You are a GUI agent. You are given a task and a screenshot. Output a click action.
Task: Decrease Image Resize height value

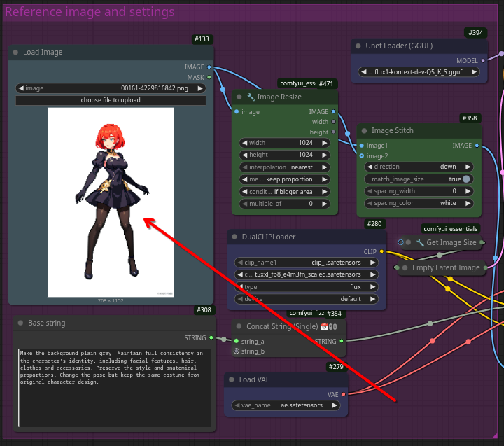click(244, 155)
